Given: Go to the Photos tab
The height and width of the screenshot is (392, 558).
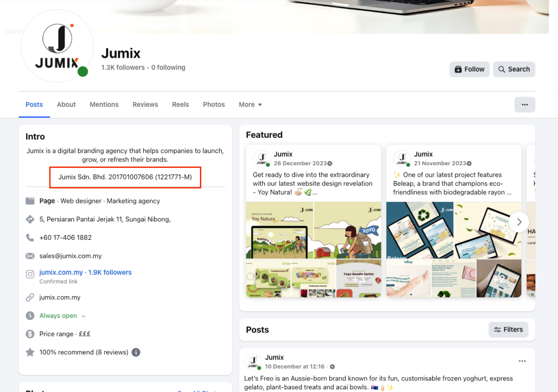Looking at the screenshot, I should [x=214, y=105].
